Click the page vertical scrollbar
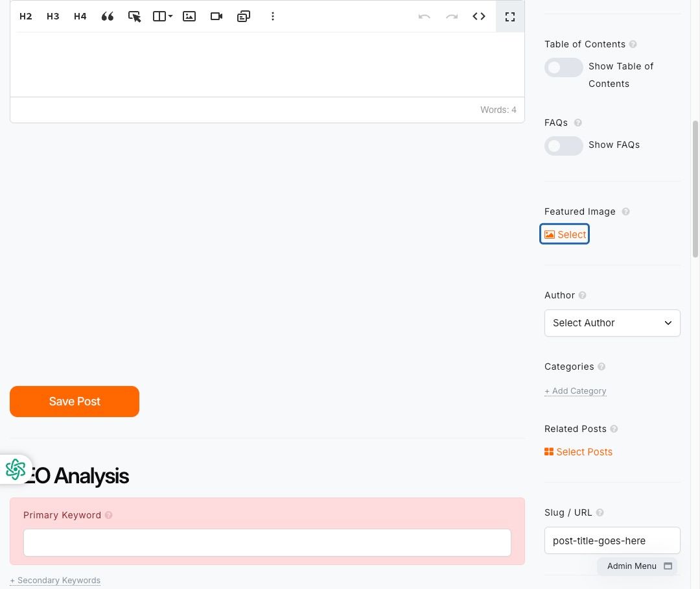The height and width of the screenshot is (589, 700). (x=695, y=189)
